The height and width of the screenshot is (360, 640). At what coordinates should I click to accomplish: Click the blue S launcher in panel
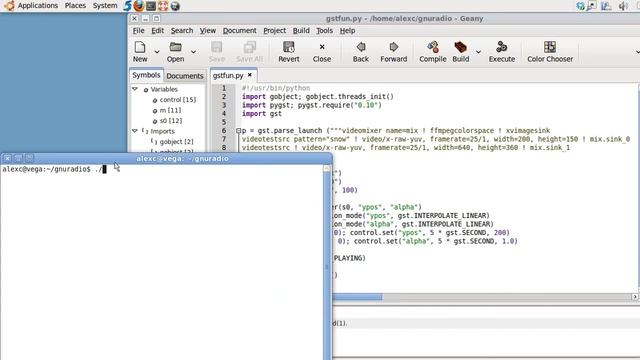(127, 6)
